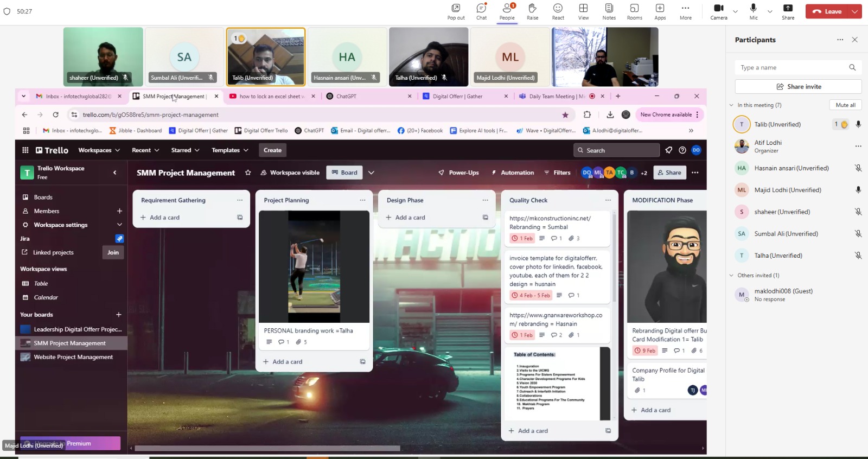The width and height of the screenshot is (868, 459).
Task: Add a member with plus icon
Action: pos(119,211)
